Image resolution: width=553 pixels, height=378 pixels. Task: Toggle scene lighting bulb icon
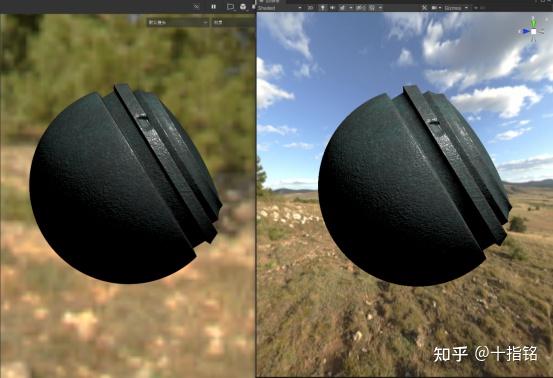click(322, 8)
